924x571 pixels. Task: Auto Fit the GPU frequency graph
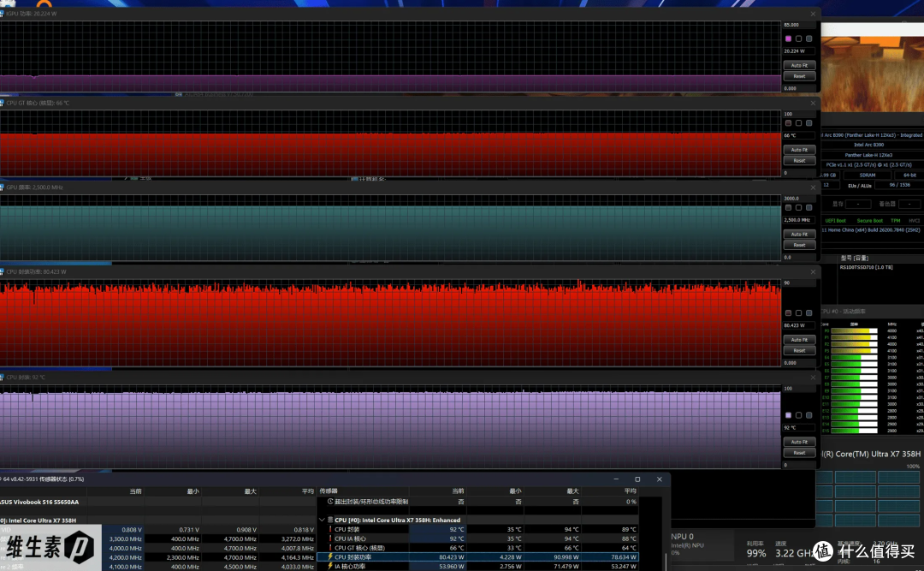click(799, 235)
